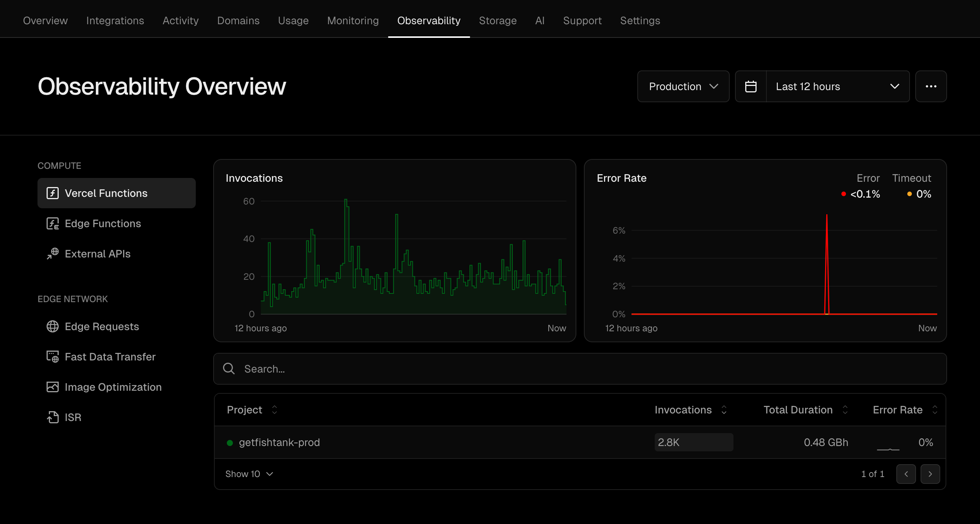Screen dimensions: 980x524
Task: Open the Show 10 rows dropdown
Action: (249, 474)
